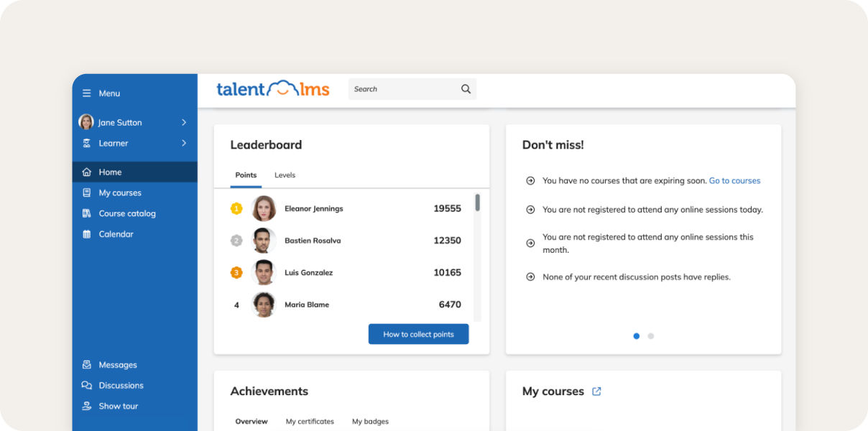Follow the Go to courses link

coord(734,180)
